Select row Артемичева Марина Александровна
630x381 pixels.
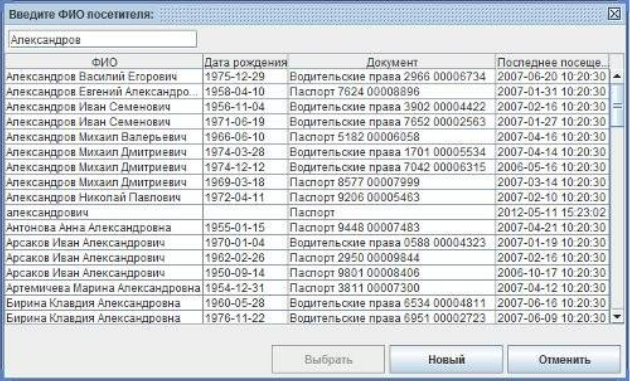307,288
